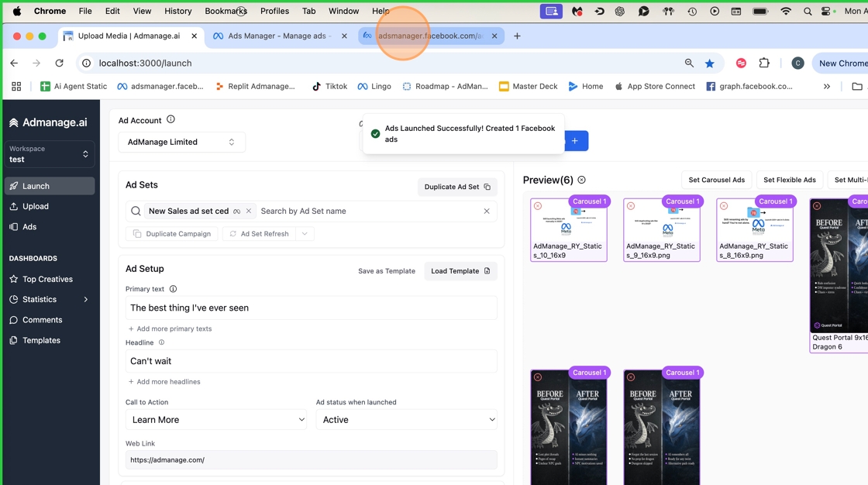Click the Primary text input field

(x=311, y=308)
